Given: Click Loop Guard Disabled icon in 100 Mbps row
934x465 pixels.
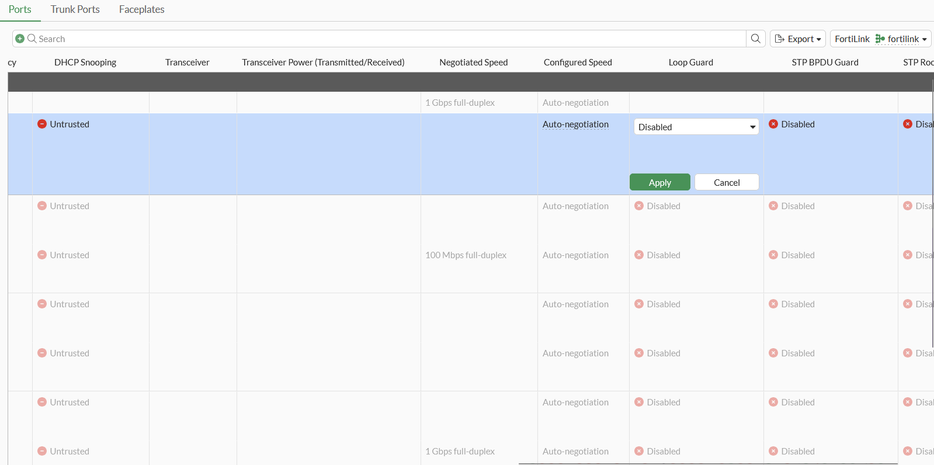Looking at the screenshot, I should click(639, 255).
